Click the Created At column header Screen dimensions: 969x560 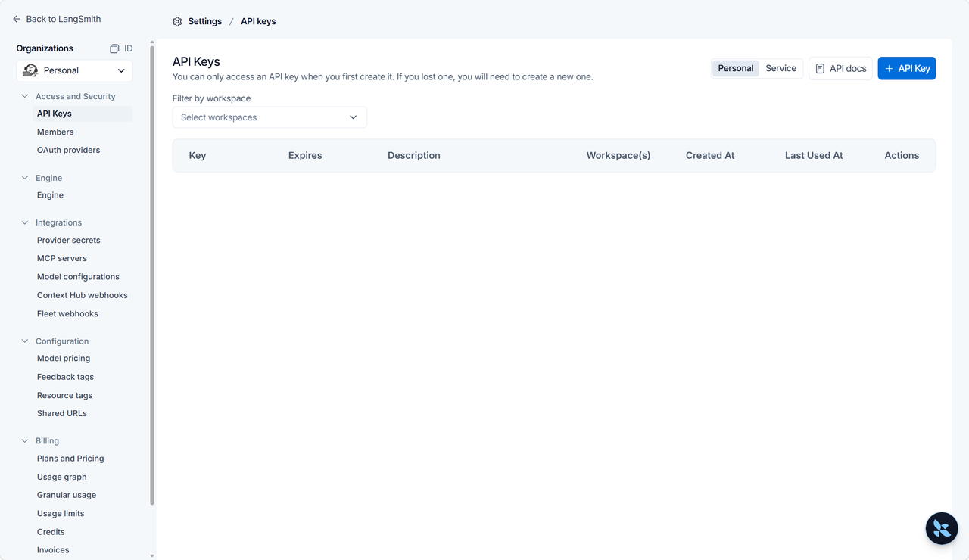[x=710, y=155]
